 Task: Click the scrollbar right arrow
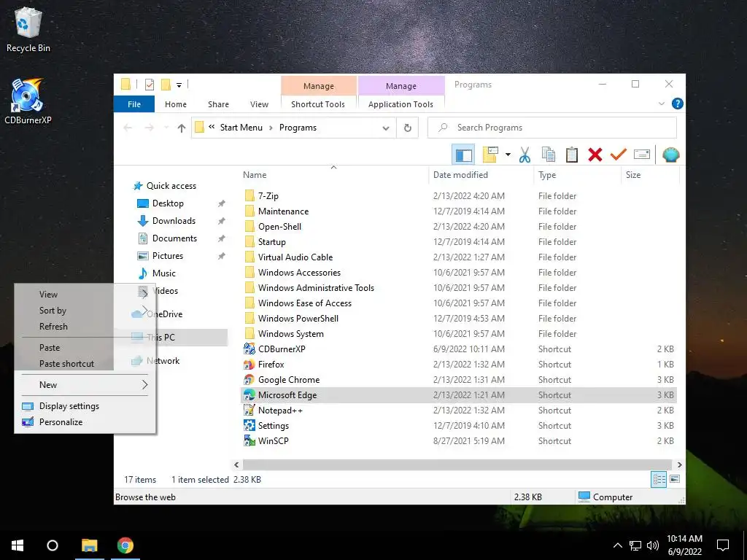679,464
